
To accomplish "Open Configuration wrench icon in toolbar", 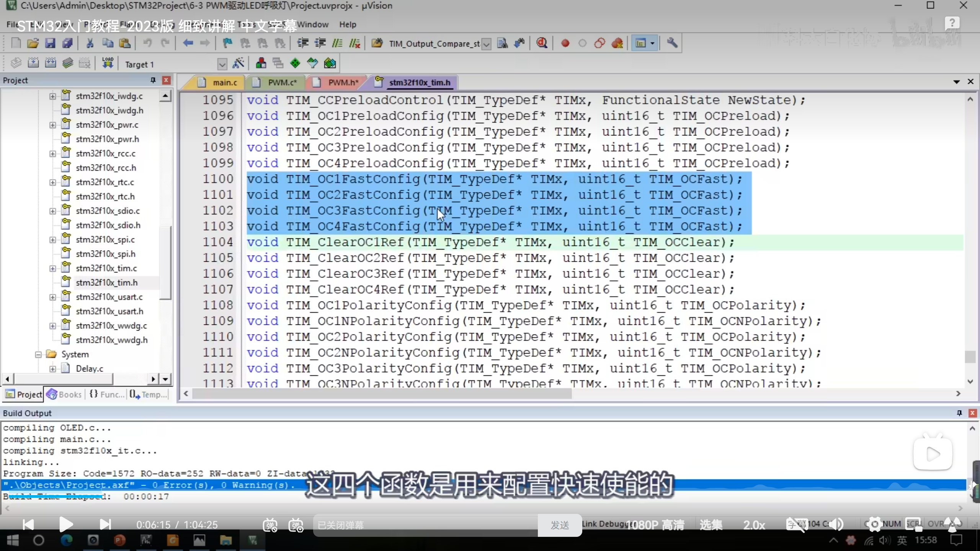I will tap(672, 43).
